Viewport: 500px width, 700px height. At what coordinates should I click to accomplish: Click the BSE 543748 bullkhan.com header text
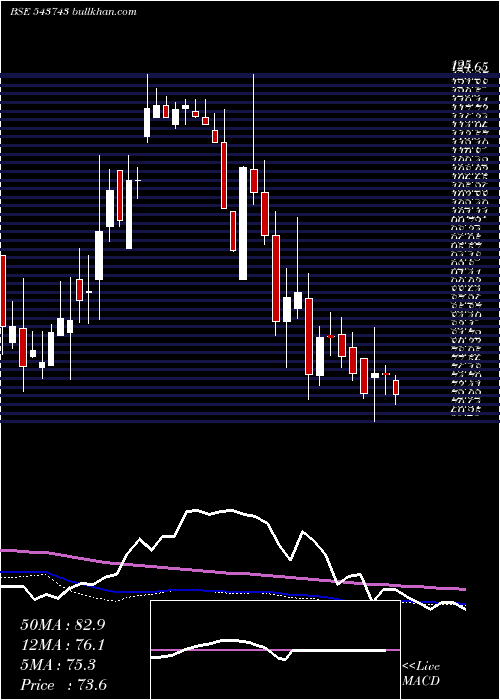click(73, 12)
